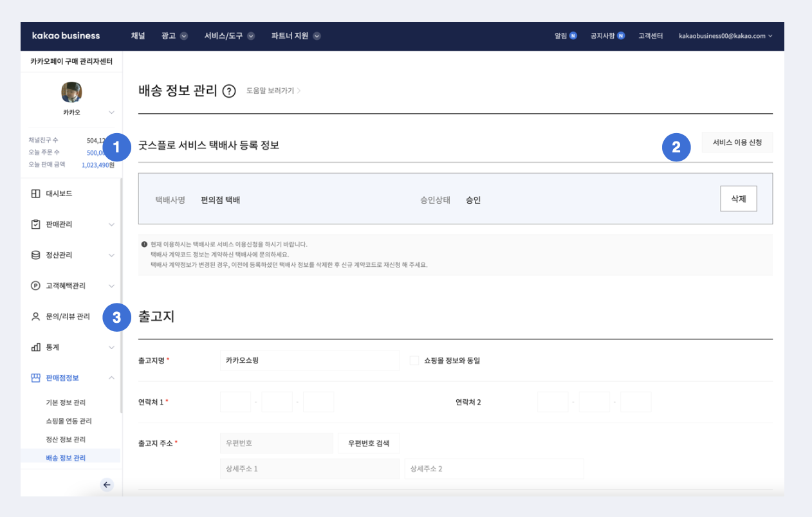Click the 편의점 택배 courier name text

click(x=220, y=200)
